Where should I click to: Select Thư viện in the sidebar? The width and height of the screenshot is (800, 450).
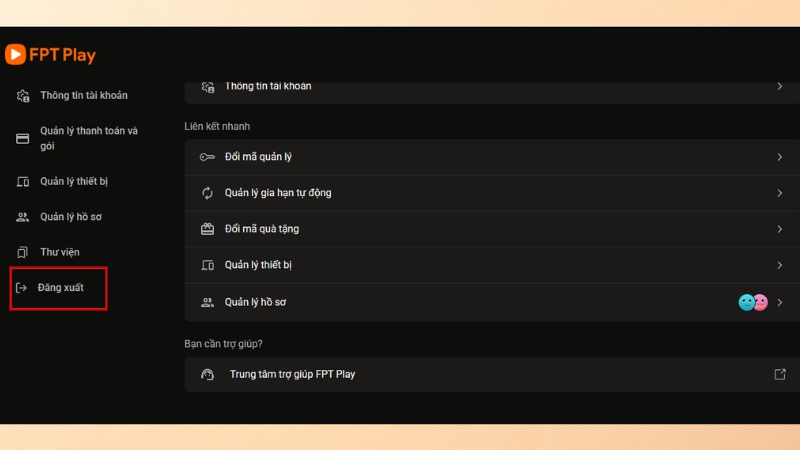click(x=60, y=252)
